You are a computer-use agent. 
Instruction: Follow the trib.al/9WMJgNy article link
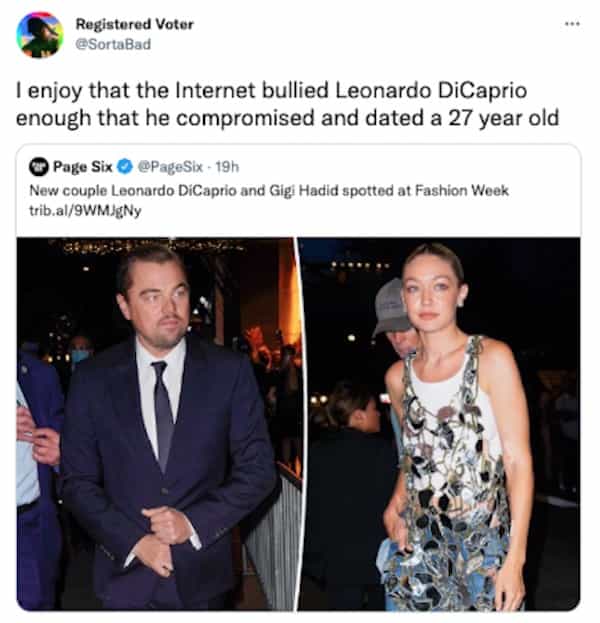point(85,211)
